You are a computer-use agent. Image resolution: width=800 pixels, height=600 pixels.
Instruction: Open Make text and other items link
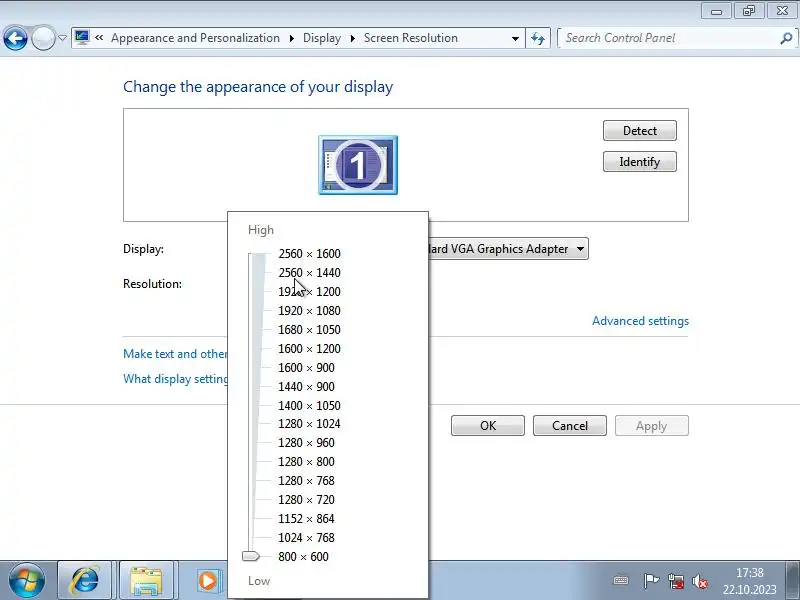pyautogui.click(x=175, y=354)
